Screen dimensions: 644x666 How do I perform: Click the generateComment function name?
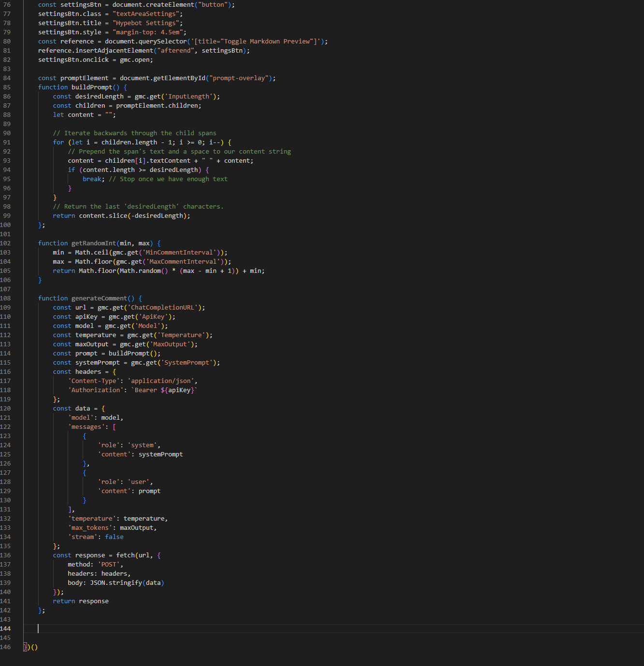point(100,298)
